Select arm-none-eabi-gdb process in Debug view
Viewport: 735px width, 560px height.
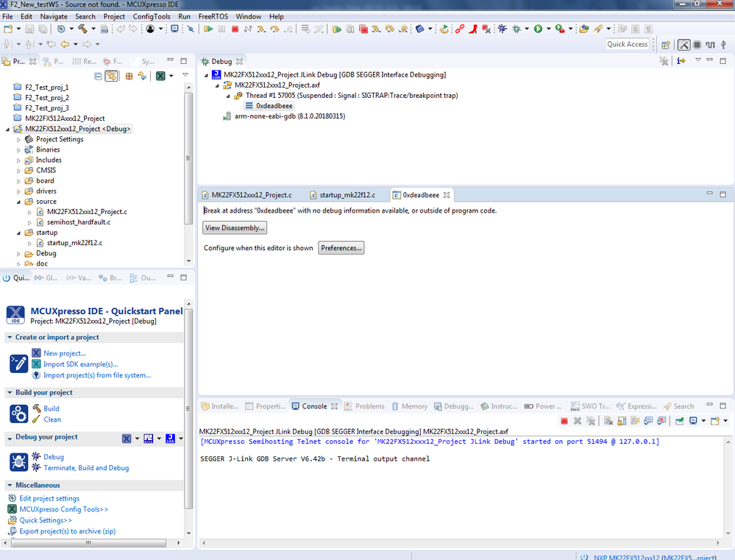(290, 116)
